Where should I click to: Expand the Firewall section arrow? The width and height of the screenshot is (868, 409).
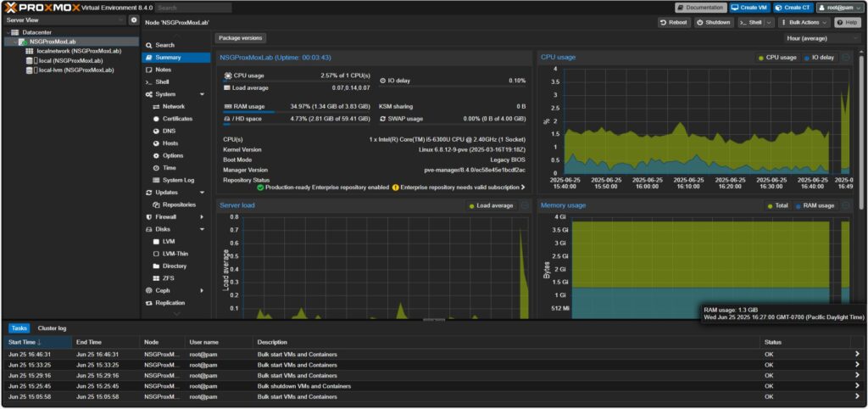(202, 217)
